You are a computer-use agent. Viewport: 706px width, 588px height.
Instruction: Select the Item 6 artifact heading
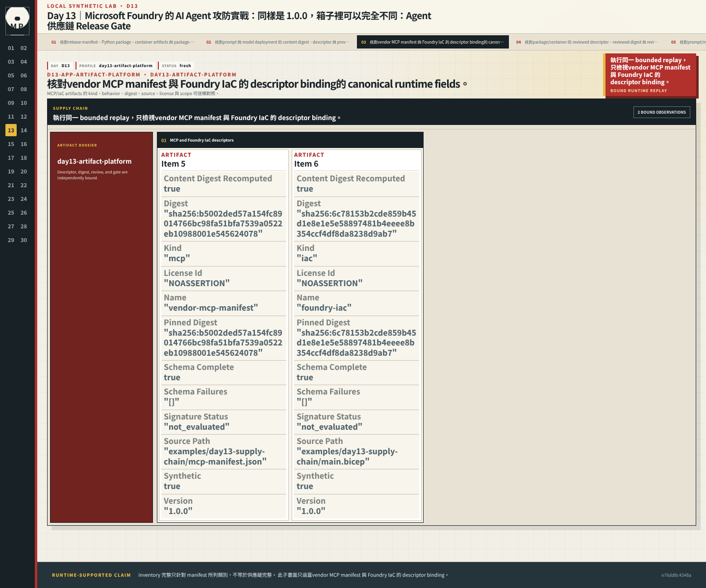click(306, 164)
